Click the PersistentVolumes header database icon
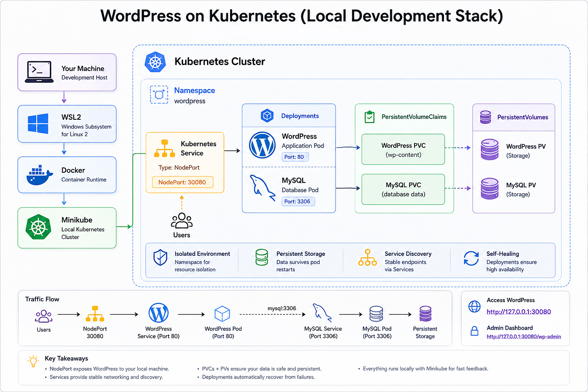588x392 pixels. tap(486, 117)
